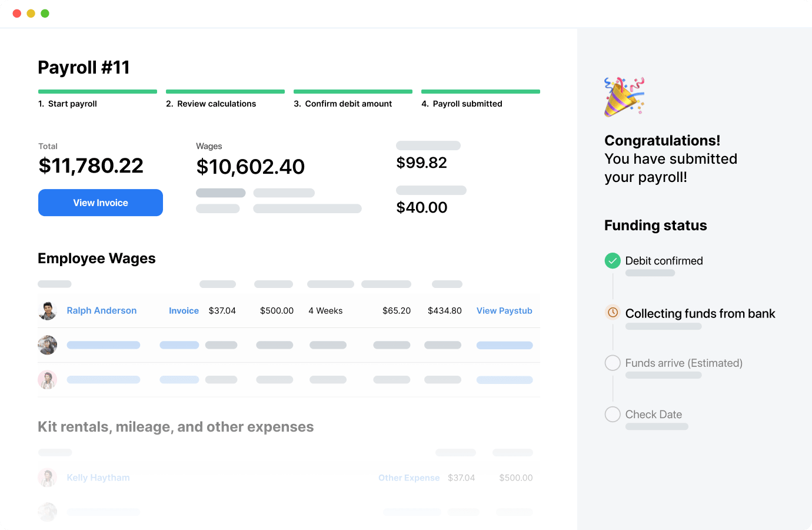Click the party popper celebration icon
The image size is (812, 530).
point(624,96)
